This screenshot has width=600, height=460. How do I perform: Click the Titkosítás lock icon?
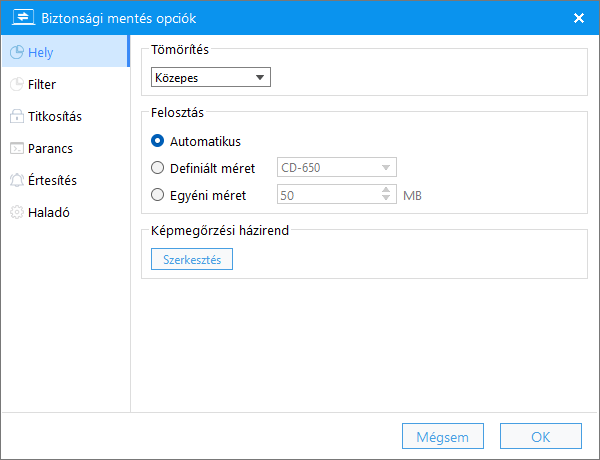[x=17, y=116]
